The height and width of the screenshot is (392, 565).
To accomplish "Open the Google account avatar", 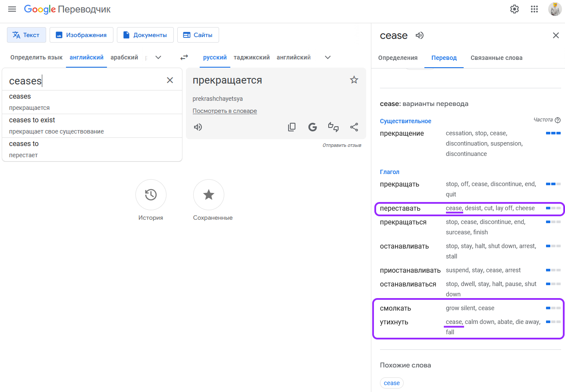I will coord(555,9).
